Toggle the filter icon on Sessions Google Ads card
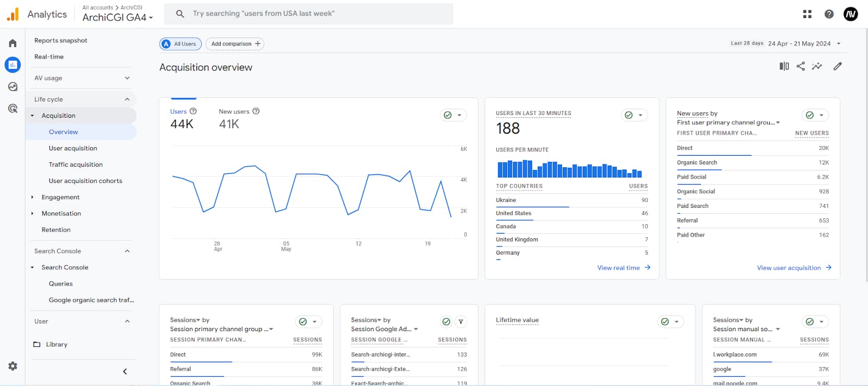Viewport: 868px width, 386px height. point(461,322)
